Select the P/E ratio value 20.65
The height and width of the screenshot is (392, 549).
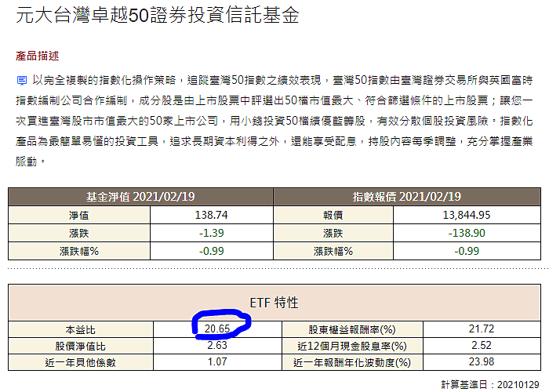point(217,328)
